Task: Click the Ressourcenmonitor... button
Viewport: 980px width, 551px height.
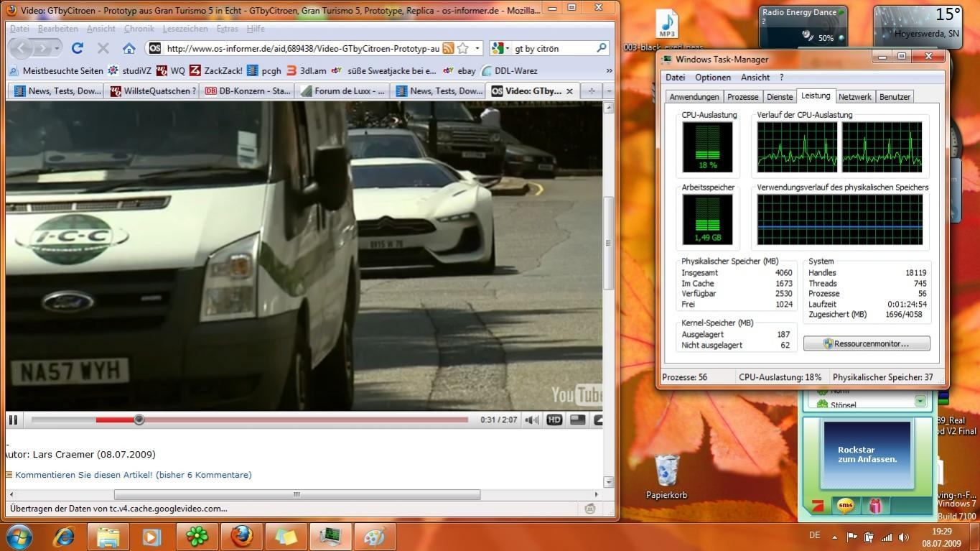Action: click(x=867, y=343)
